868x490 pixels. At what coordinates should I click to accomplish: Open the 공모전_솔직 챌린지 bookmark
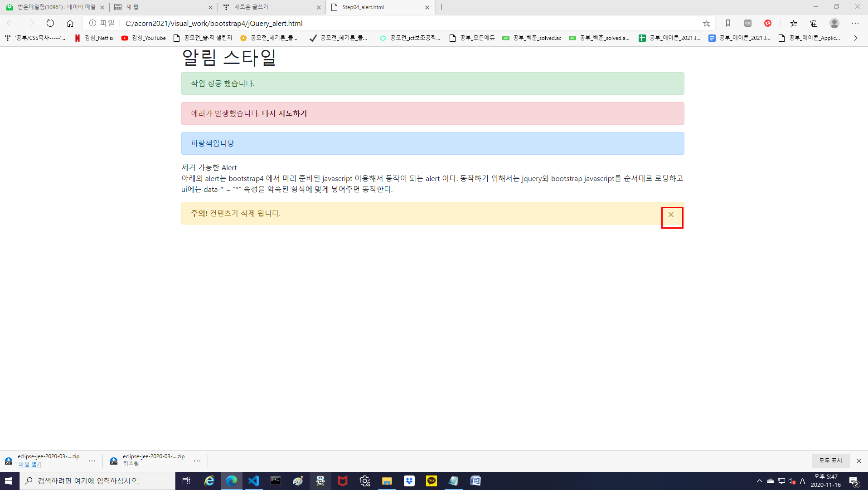tap(203, 38)
